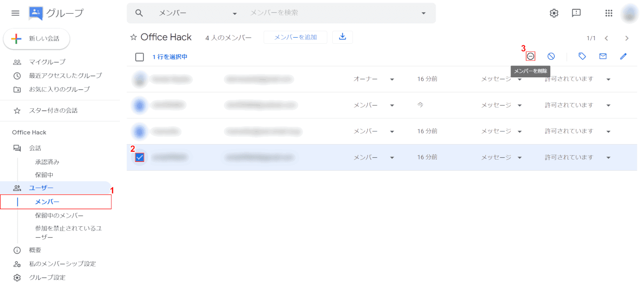
Task: Open role dropdown for member active 今
Action: pyautogui.click(x=374, y=105)
